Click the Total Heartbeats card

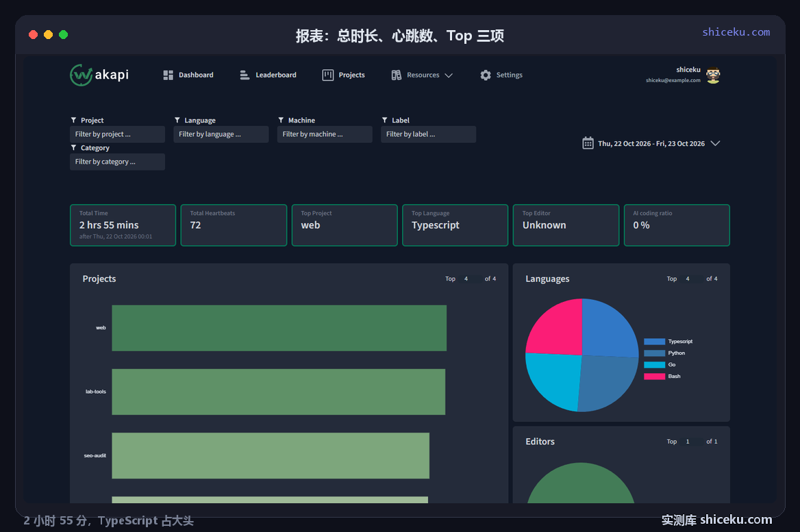point(234,225)
